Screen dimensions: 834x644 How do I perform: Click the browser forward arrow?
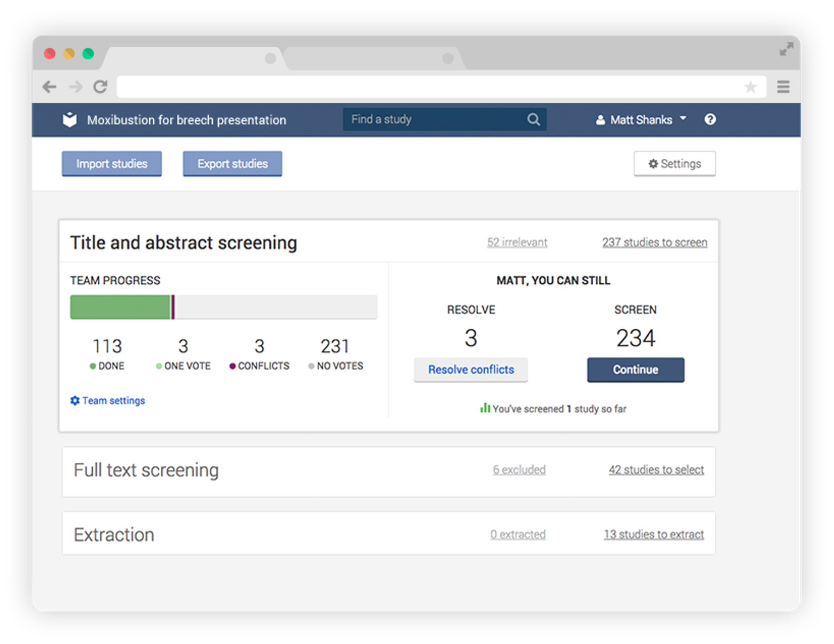click(x=76, y=87)
